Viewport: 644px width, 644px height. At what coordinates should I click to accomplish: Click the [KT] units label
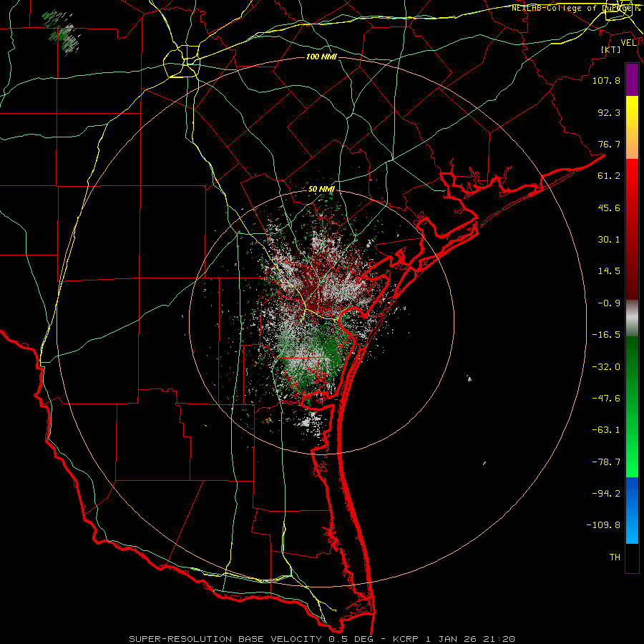[x=611, y=49]
